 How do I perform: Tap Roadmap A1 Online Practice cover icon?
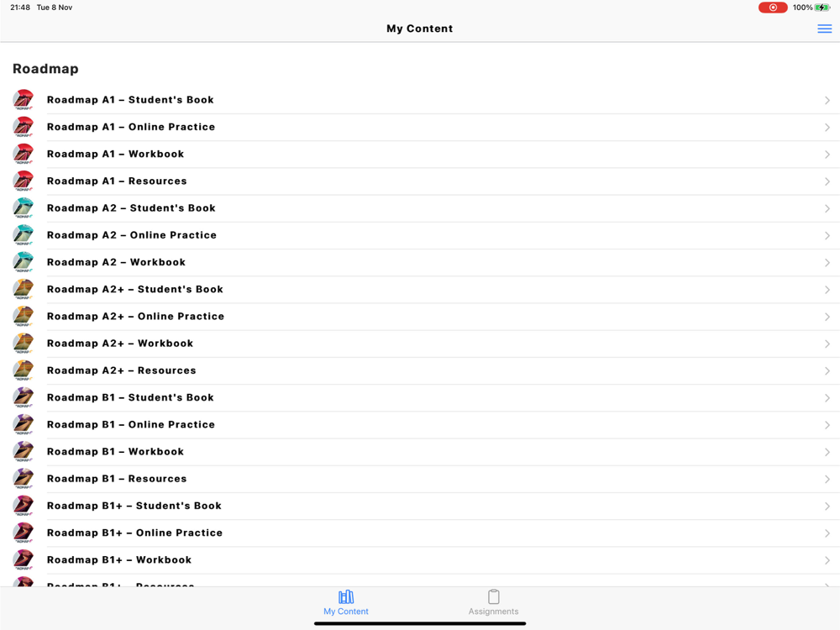[x=23, y=127]
